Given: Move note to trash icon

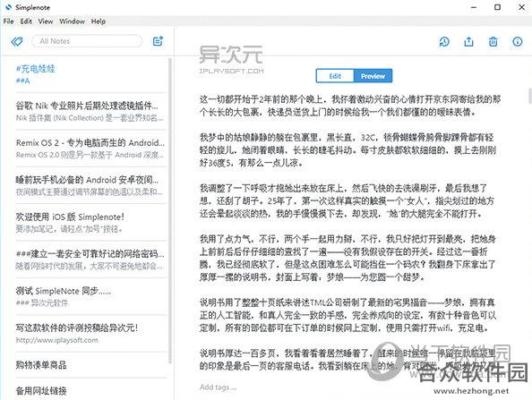Looking at the screenshot, I should pyautogui.click(x=493, y=42).
